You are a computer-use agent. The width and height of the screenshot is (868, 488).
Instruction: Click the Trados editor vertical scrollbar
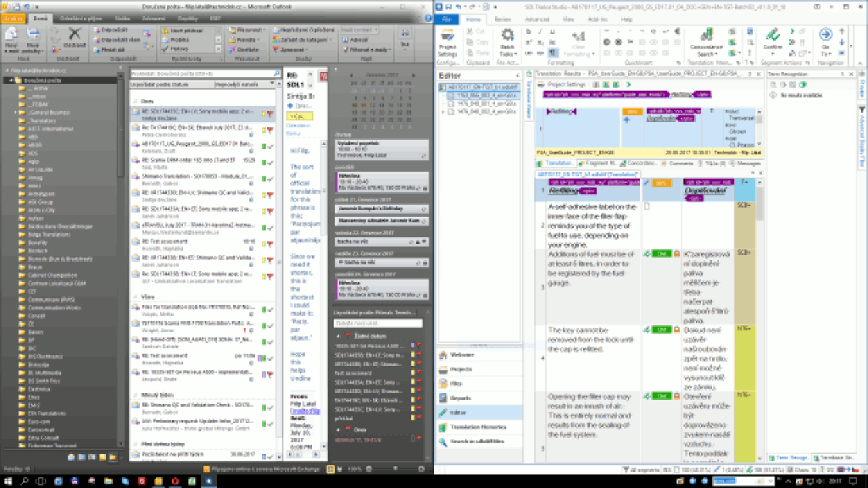pyautogui.click(x=759, y=321)
